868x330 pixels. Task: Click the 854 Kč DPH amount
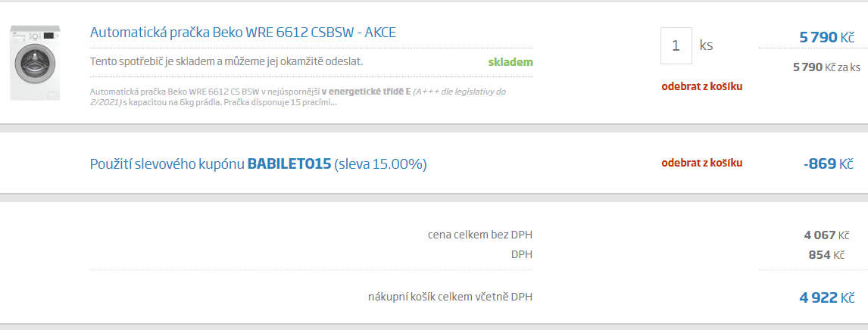(826, 255)
